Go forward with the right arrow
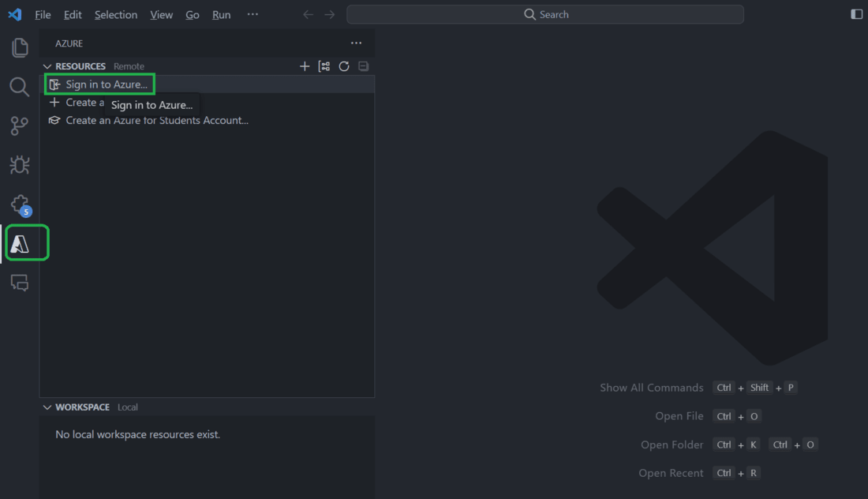 [329, 14]
